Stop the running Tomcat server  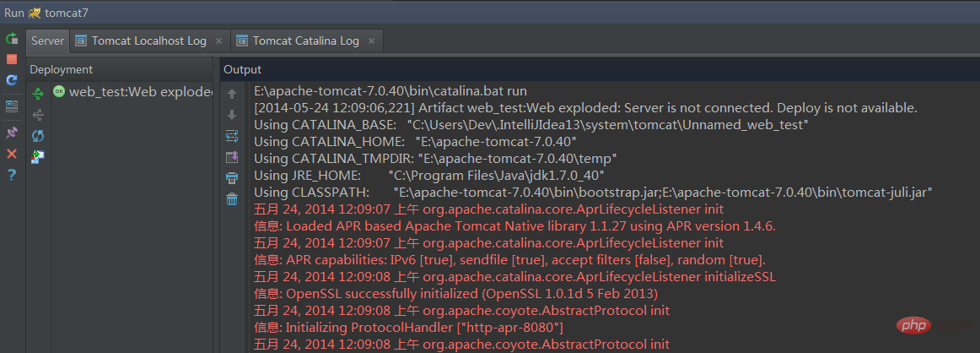tap(12, 59)
